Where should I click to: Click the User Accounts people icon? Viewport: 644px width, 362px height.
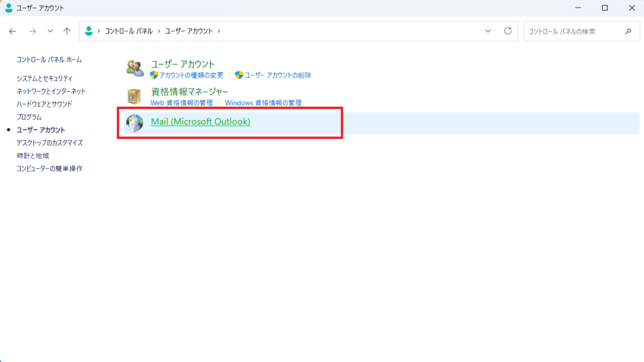[135, 69]
